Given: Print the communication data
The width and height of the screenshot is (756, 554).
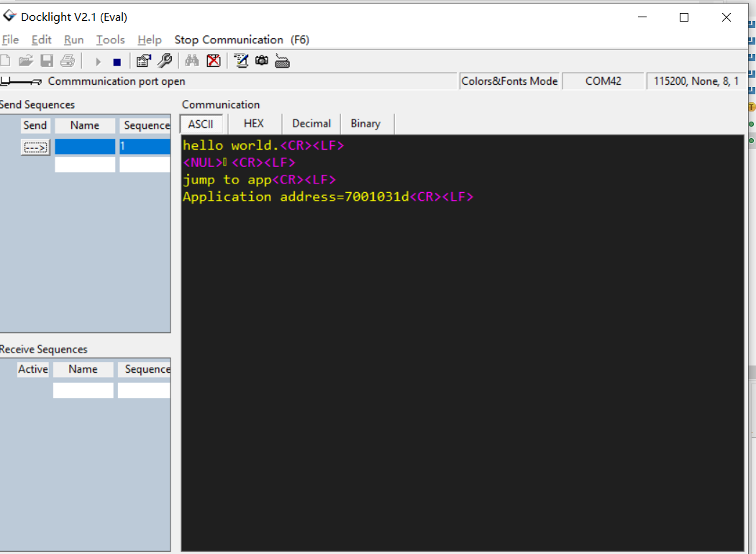Looking at the screenshot, I should (68, 60).
